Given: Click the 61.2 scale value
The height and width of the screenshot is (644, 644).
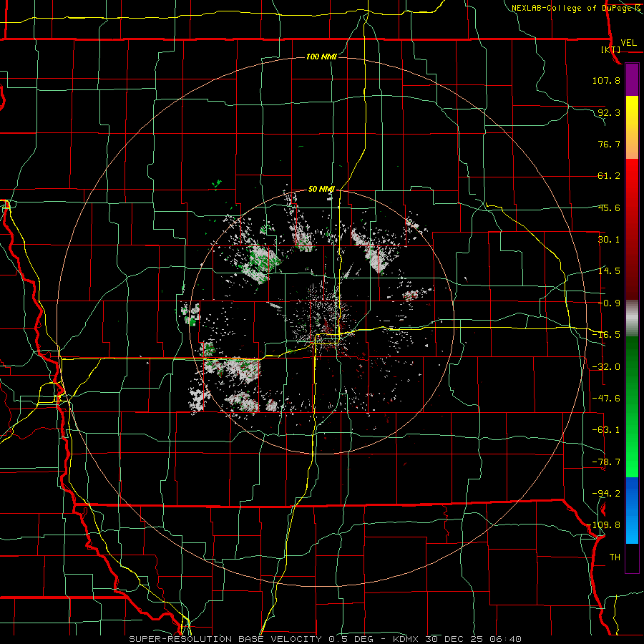Looking at the screenshot, I should point(609,176).
